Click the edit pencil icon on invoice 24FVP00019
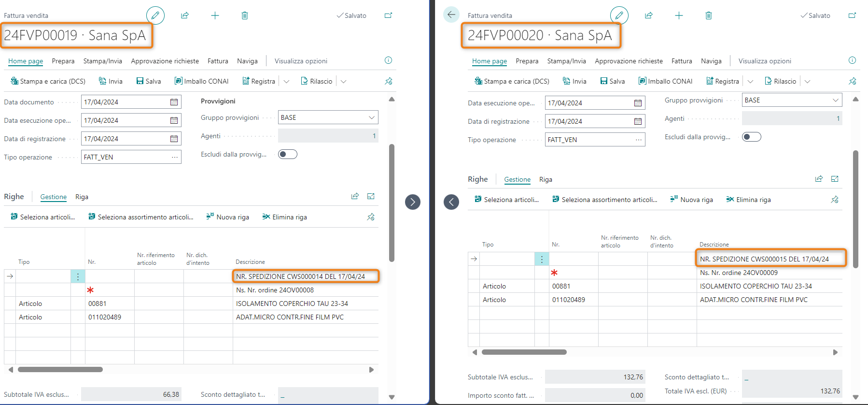The height and width of the screenshot is (405, 868). [155, 15]
